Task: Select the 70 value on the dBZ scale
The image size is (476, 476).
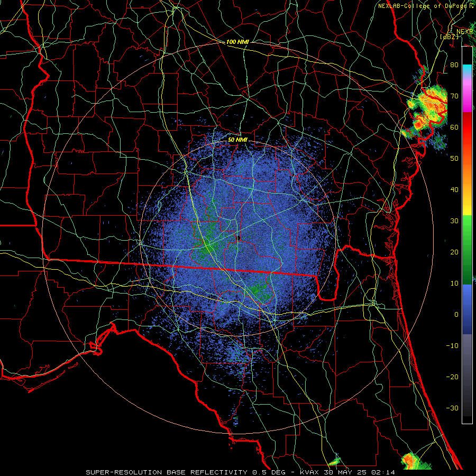Action: 454,96
